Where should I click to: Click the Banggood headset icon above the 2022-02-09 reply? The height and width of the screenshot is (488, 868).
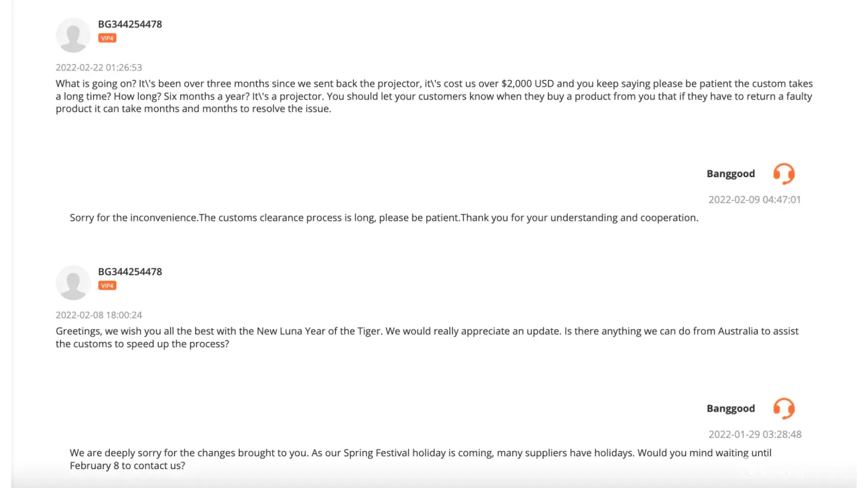(784, 174)
